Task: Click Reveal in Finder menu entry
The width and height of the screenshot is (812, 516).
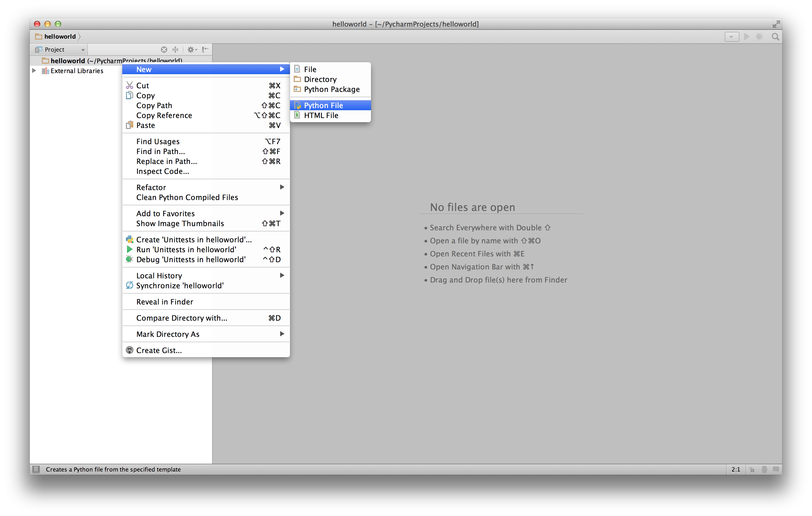Action: click(165, 302)
